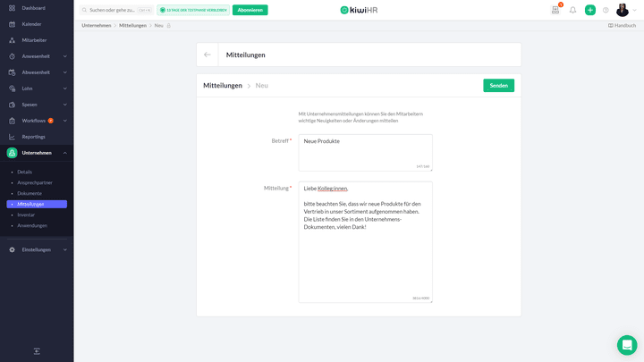Screen dimensions: 644x362
Task: Expand the Einstellungen menu chevron
Action: pos(65,249)
